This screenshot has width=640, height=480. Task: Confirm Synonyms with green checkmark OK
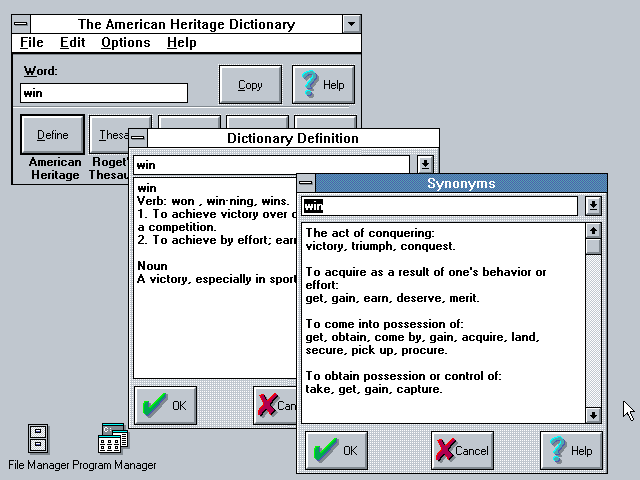[336, 450]
